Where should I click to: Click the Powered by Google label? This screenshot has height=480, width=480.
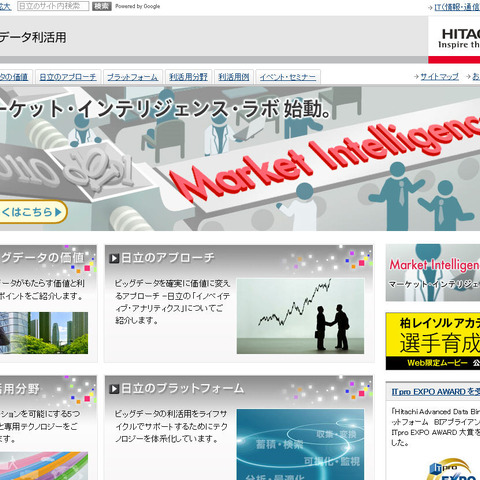[138, 6]
